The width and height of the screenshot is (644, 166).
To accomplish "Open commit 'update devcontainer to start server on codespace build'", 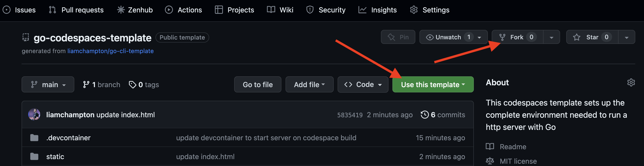I will coord(266,138).
